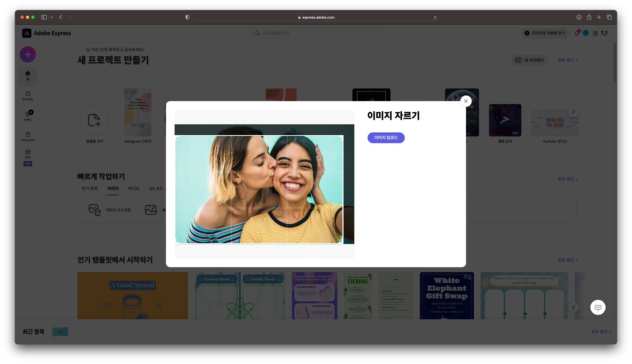Close the image crop dialog

tap(466, 101)
